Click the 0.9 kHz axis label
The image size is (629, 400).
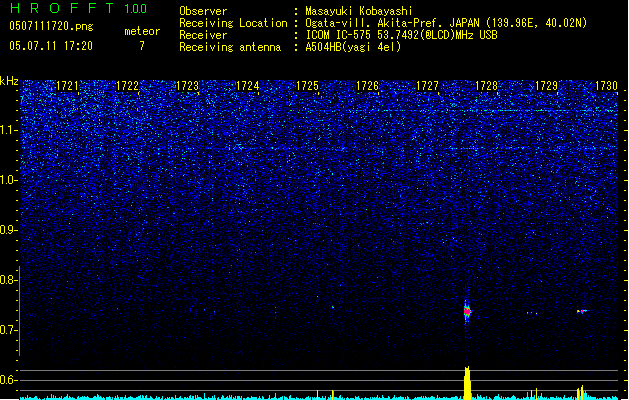point(9,230)
